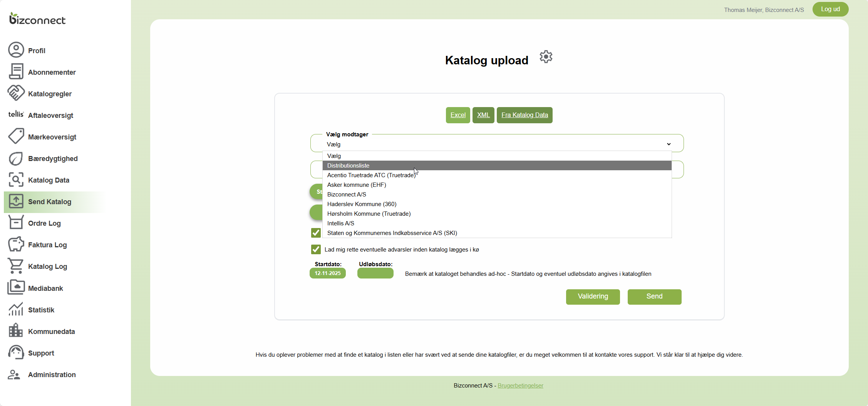The height and width of the screenshot is (406, 868).
Task: Click the Katalog Log shopping cart icon
Action: tap(16, 266)
